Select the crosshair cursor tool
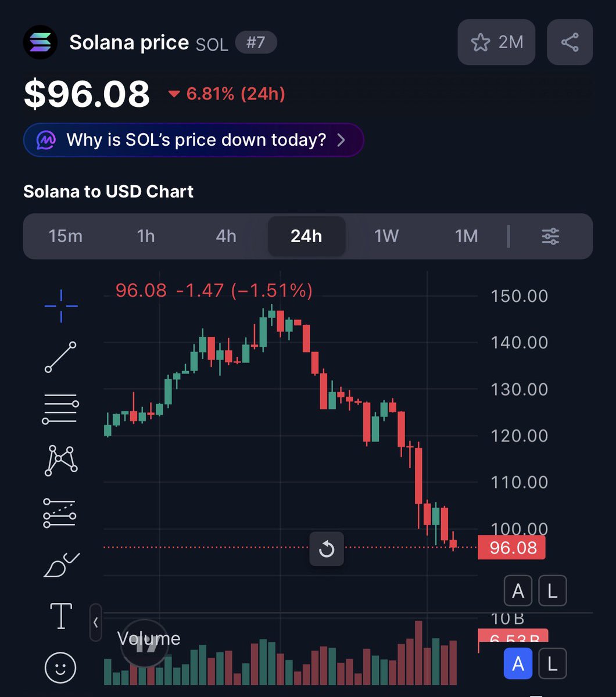 (x=60, y=306)
